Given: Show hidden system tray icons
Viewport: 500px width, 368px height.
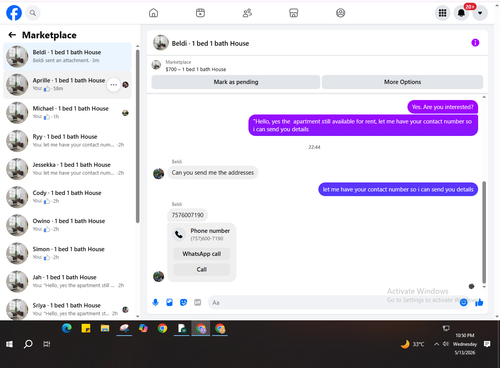Looking at the screenshot, I should 436,344.
